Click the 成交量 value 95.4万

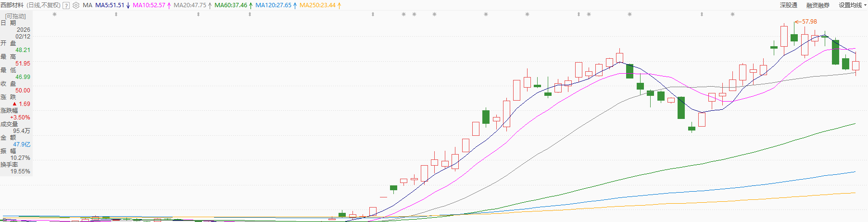coord(22,131)
